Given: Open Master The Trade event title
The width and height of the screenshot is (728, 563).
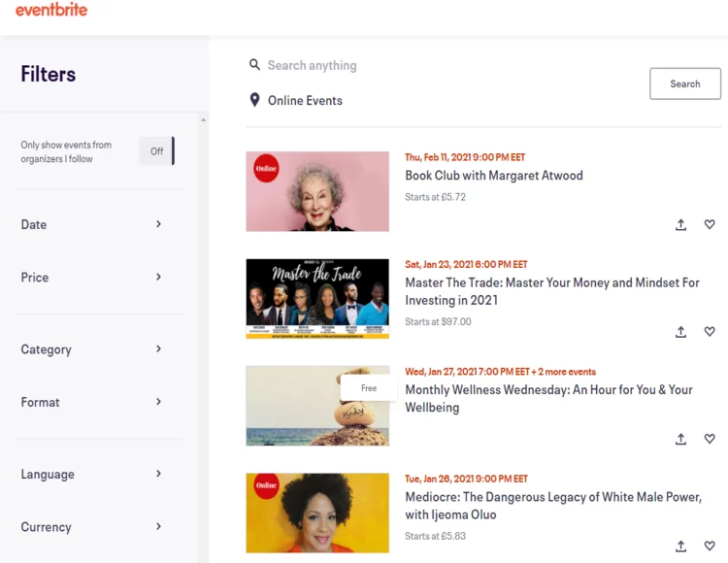Looking at the screenshot, I should pos(552,291).
